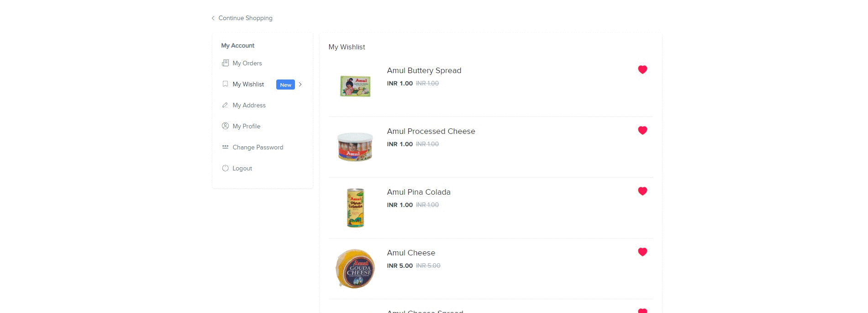Screen dimensions: 868x313
Task: Expand the My Wishlist chevron arrow
Action: (x=300, y=85)
